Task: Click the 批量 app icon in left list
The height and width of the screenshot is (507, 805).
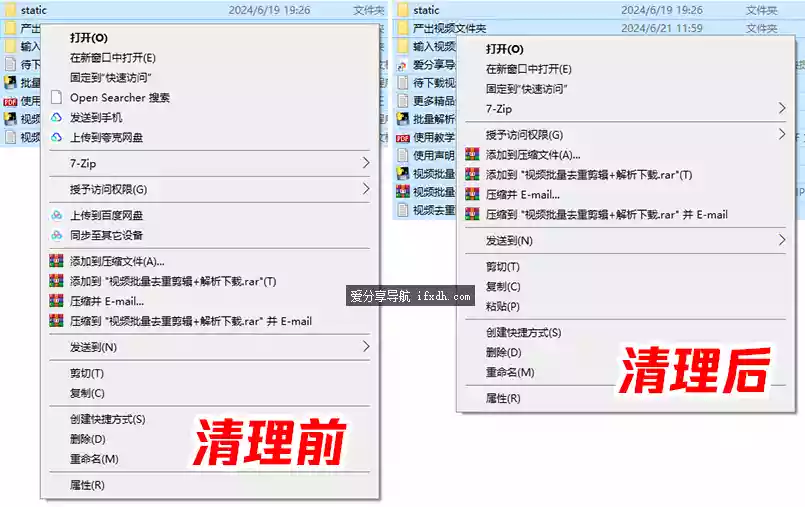Action: (x=10, y=83)
